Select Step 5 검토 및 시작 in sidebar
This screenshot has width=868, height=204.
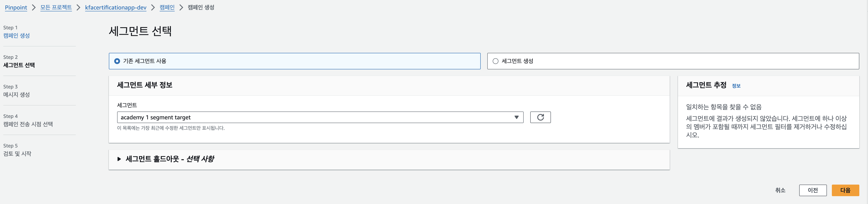[x=17, y=153]
